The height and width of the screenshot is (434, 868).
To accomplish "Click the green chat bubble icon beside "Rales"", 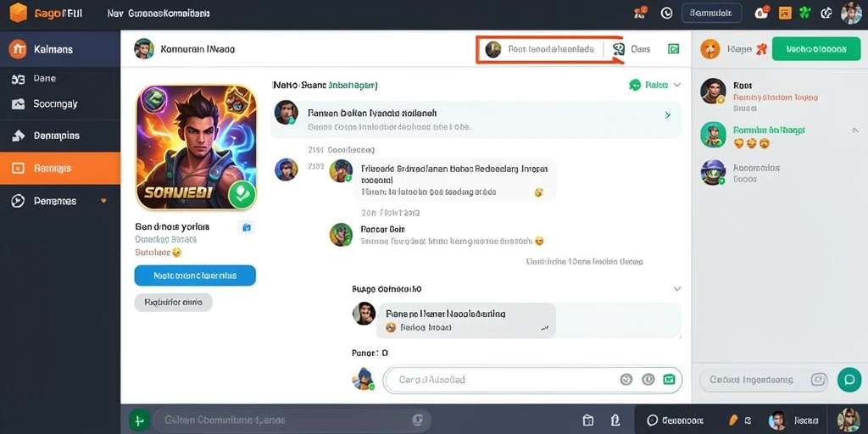I will point(635,85).
